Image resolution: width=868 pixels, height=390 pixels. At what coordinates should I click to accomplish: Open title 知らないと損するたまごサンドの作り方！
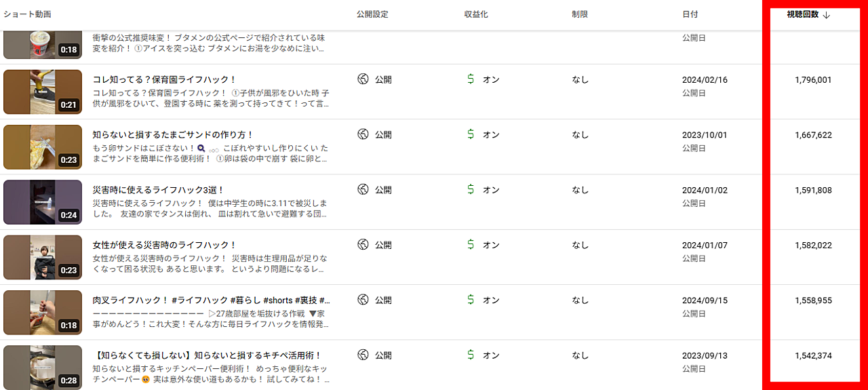pos(173,135)
